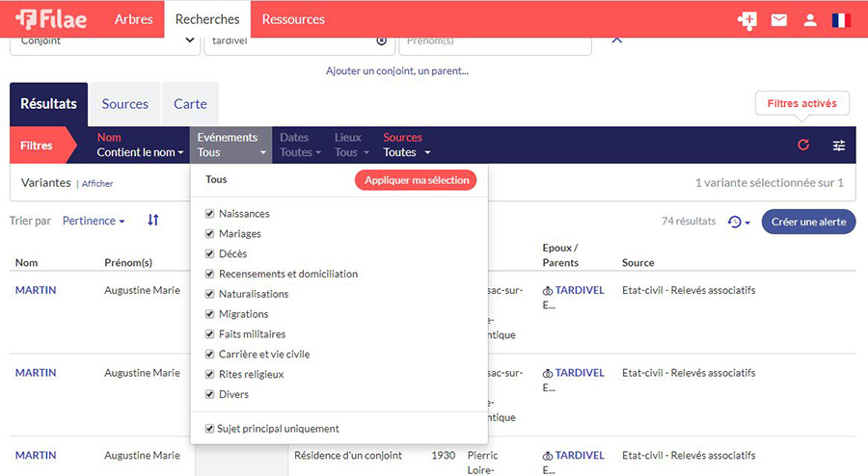This screenshot has height=476, width=868.
Task: Open the user account profile icon
Action: coord(810,20)
